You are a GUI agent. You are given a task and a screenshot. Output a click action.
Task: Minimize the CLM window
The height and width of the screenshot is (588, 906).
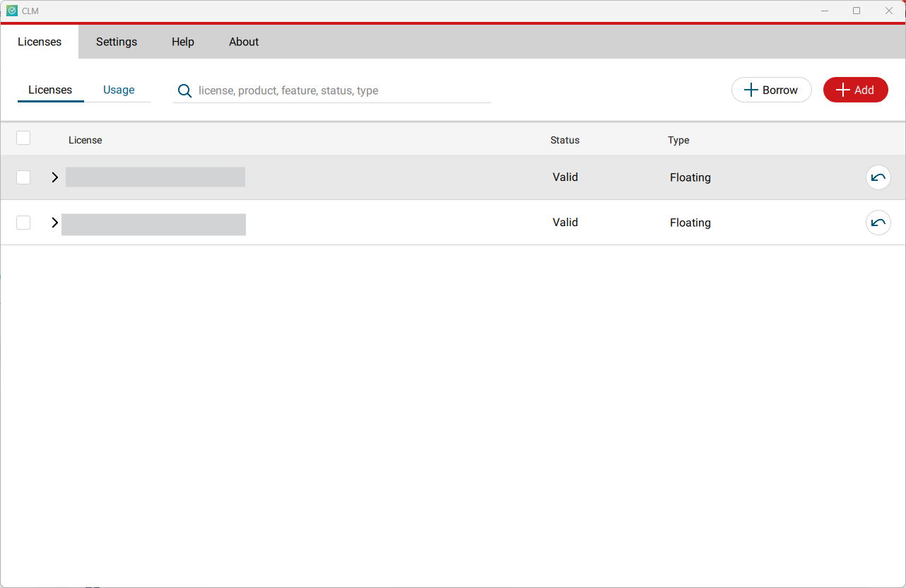click(824, 11)
